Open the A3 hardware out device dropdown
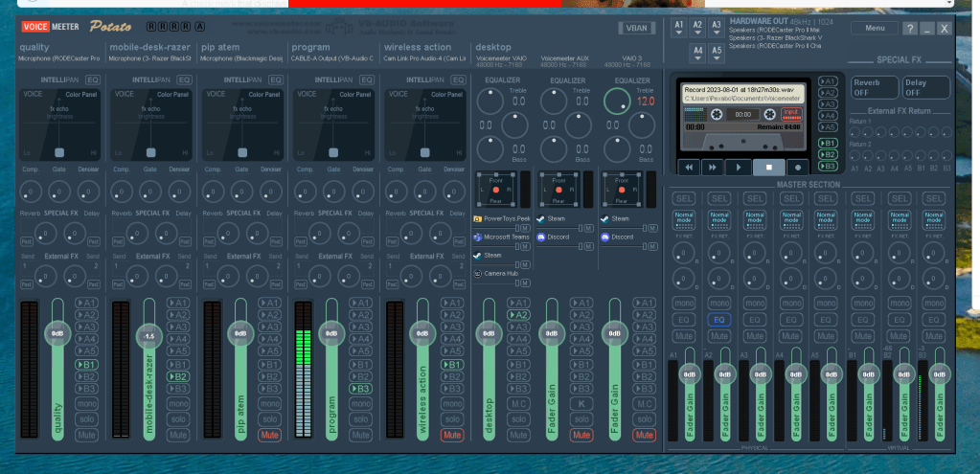980x474 pixels. (x=717, y=29)
